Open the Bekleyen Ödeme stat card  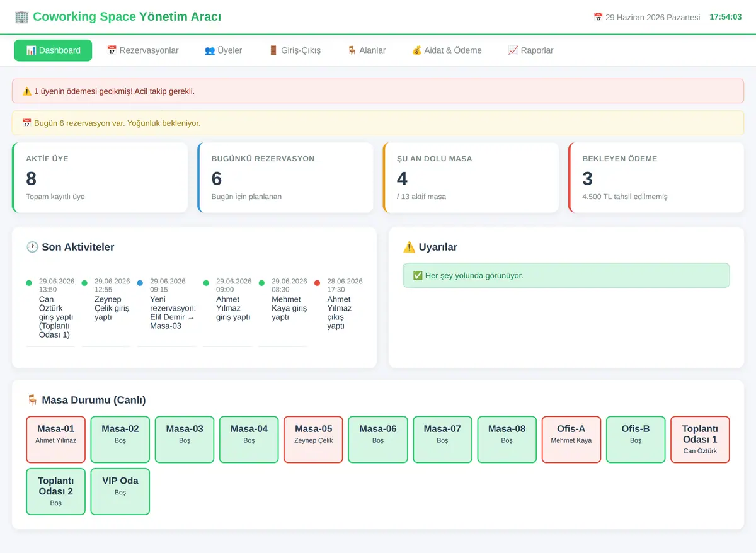[656, 178]
